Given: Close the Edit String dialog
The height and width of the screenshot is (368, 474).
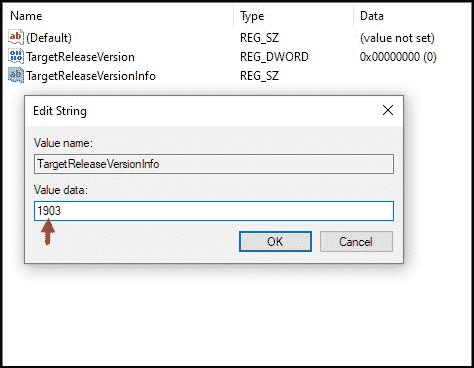Looking at the screenshot, I should click(x=388, y=110).
